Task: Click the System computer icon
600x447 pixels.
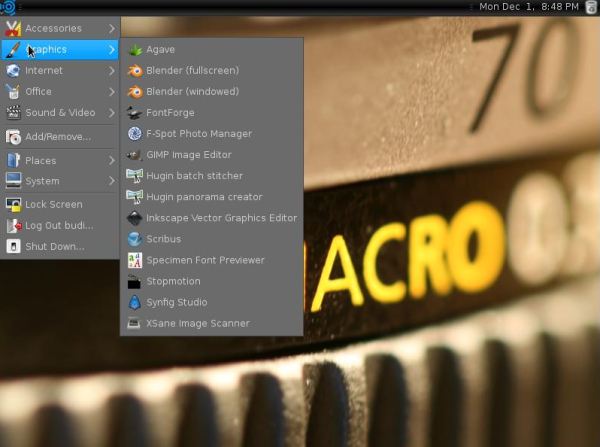Action: (13, 181)
